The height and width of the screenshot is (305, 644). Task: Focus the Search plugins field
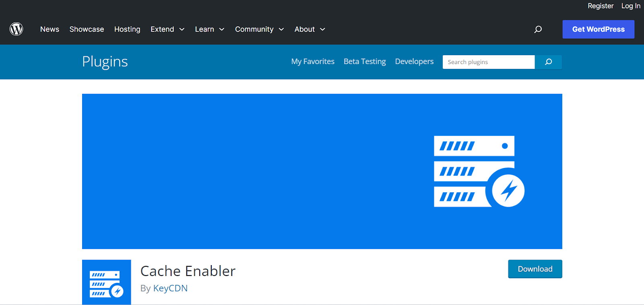[x=489, y=62]
